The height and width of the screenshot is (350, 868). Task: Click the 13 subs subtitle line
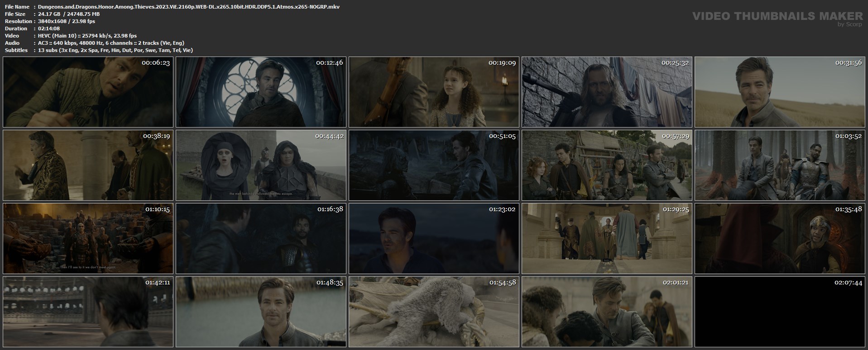(115, 50)
